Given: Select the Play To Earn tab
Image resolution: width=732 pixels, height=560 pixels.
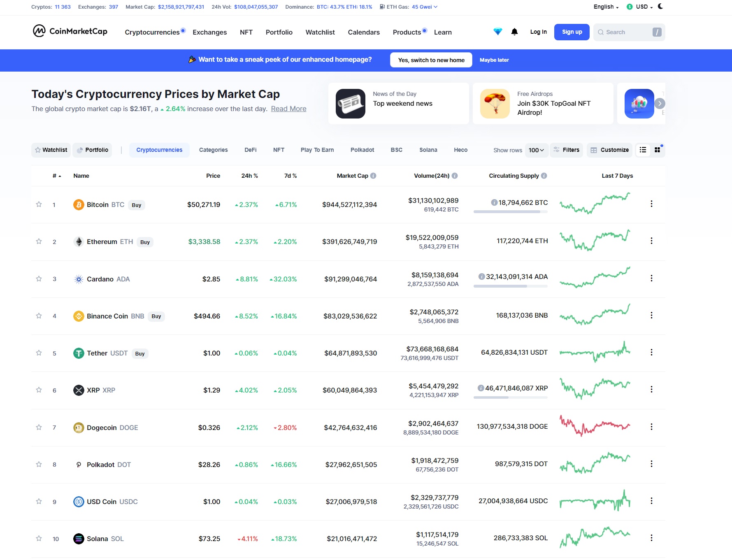Looking at the screenshot, I should pyautogui.click(x=317, y=150).
